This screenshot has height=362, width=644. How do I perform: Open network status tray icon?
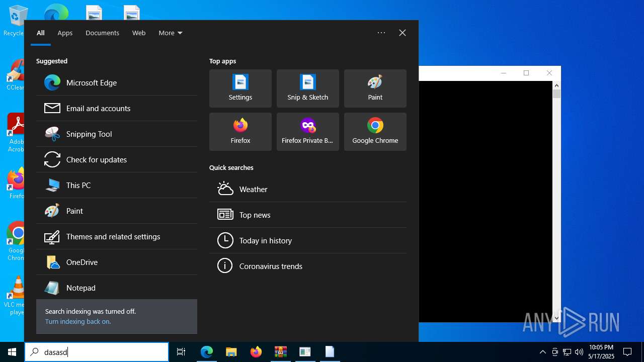(x=567, y=352)
